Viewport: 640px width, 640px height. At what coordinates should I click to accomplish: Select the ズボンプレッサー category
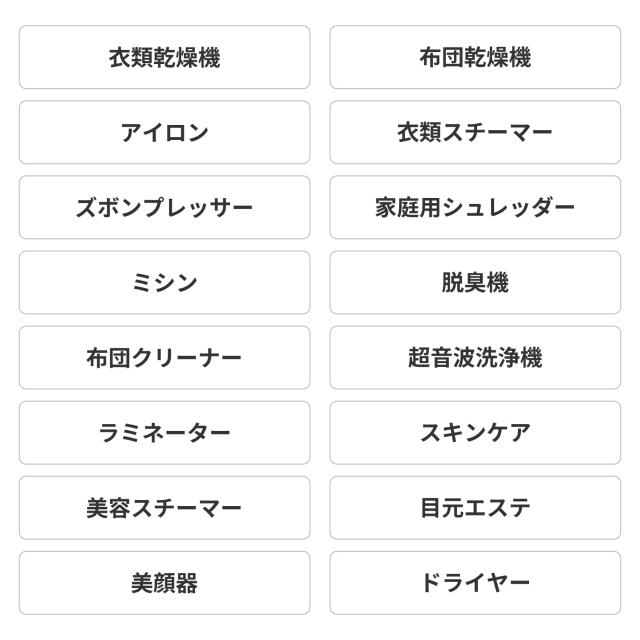pyautogui.click(x=164, y=208)
